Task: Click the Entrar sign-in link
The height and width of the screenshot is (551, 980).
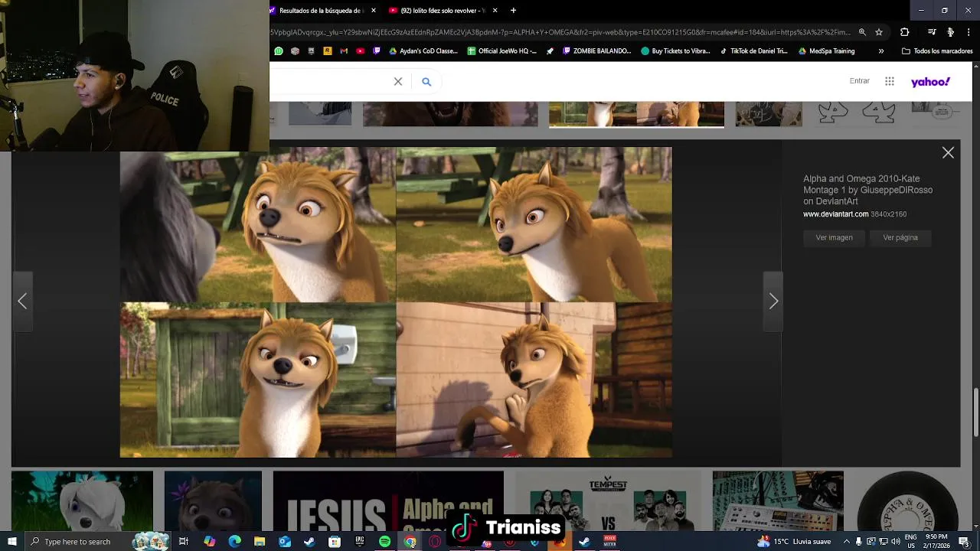Action: pyautogui.click(x=859, y=81)
